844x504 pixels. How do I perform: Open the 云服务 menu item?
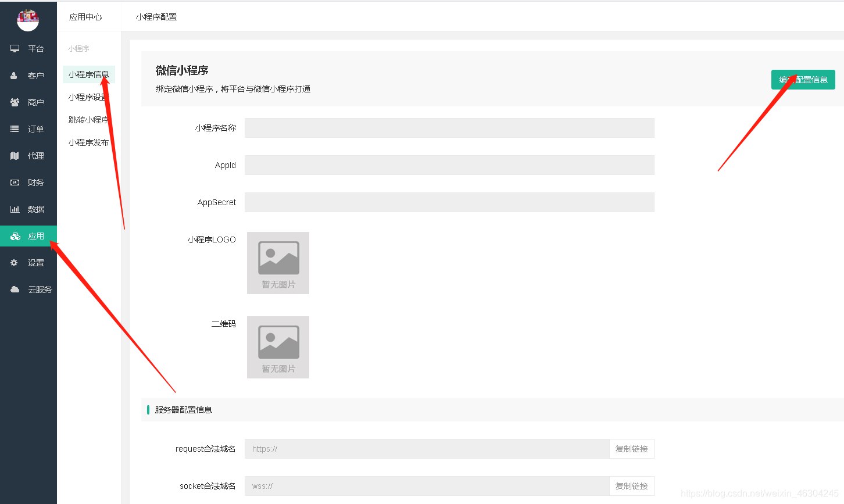coord(28,289)
